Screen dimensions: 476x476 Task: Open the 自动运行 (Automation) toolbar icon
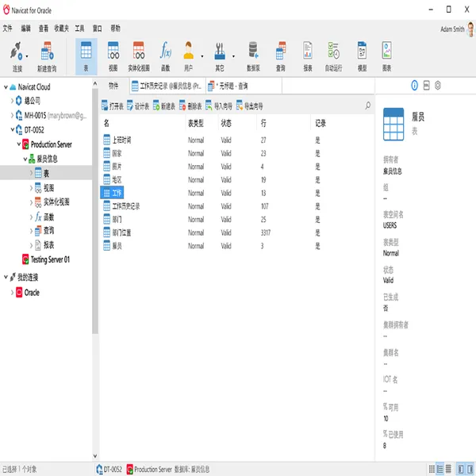pos(333,56)
